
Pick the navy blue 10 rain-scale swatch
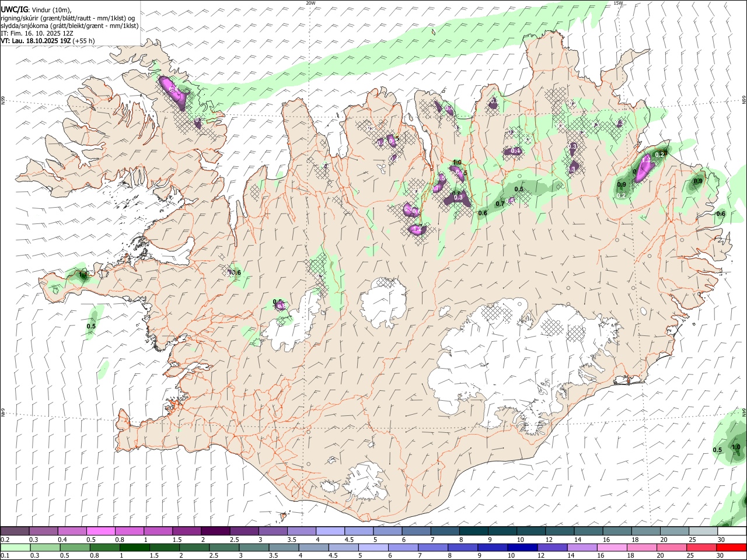[522, 547]
